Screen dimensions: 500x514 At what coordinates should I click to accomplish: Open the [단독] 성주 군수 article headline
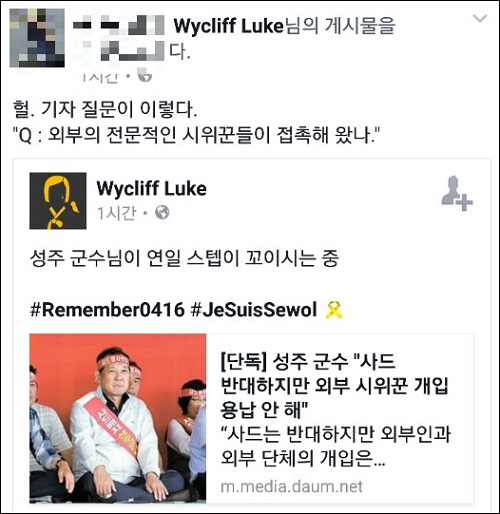pos(334,386)
